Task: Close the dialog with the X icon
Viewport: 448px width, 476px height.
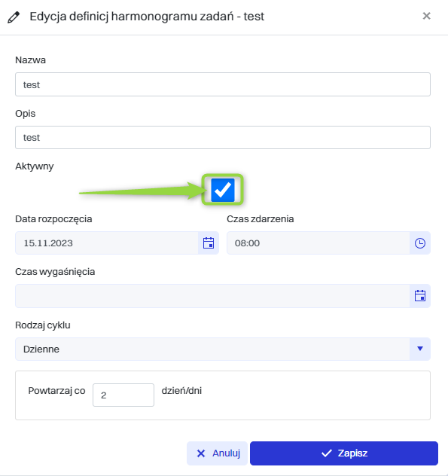Action: pyautogui.click(x=426, y=16)
